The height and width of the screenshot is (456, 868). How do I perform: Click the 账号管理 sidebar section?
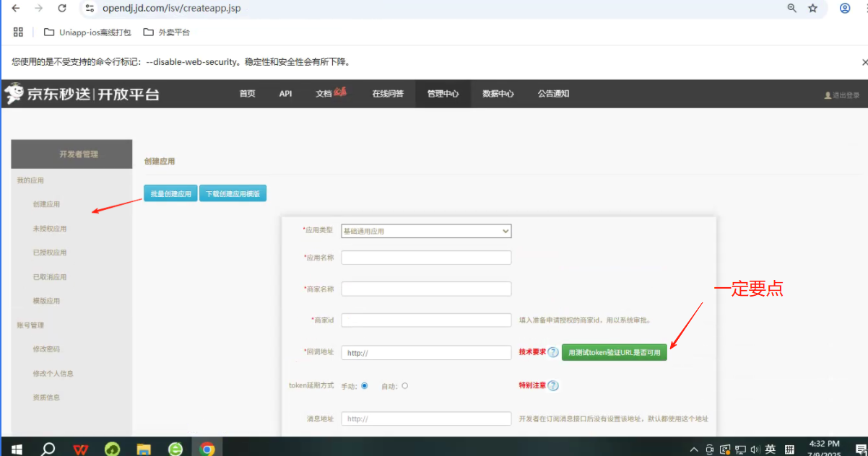30,325
